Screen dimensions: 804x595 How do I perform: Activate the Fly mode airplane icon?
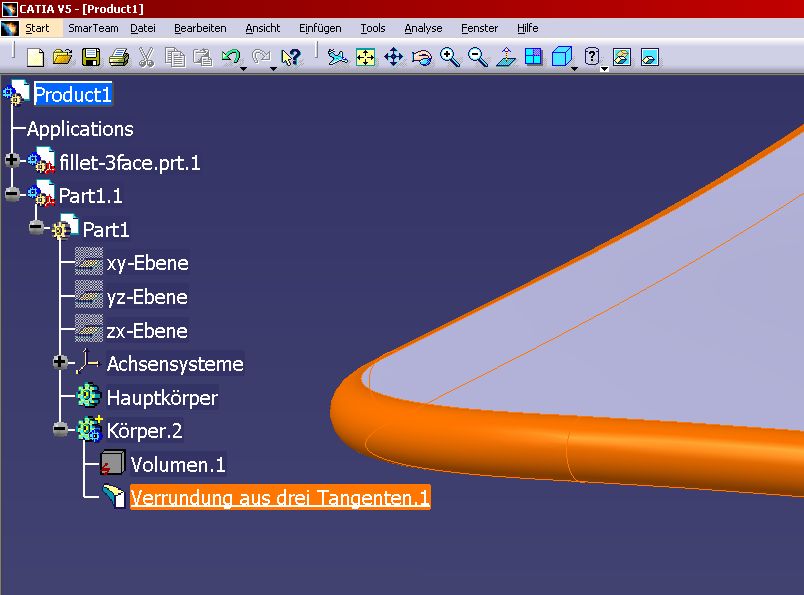click(337, 57)
